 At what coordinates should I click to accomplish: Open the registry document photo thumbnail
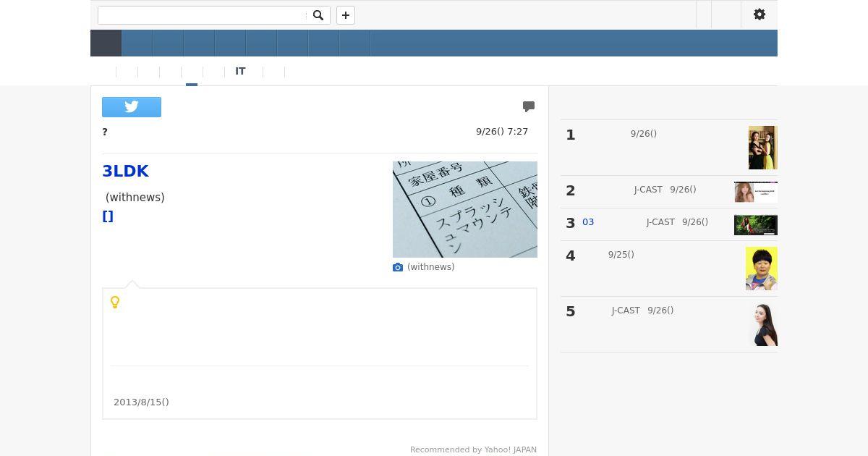[x=465, y=209]
